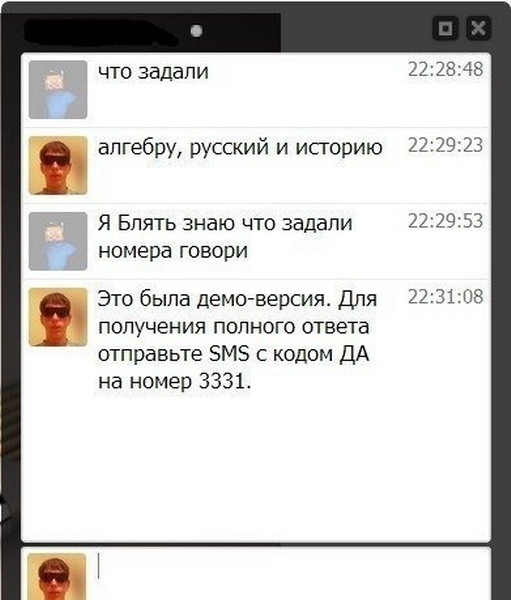Click the online status dot in header

click(196, 31)
